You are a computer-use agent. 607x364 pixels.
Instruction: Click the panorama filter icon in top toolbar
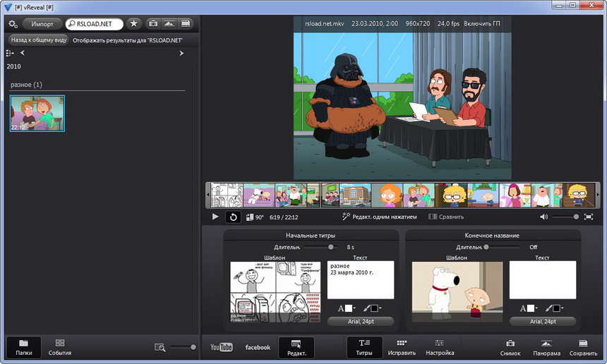pyautogui.click(x=169, y=23)
